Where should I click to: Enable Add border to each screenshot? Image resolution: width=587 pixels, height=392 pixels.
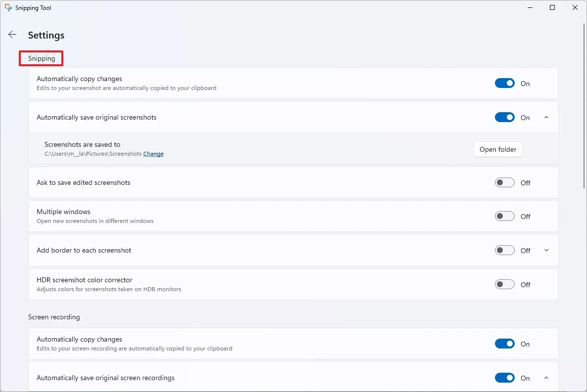[x=504, y=251]
